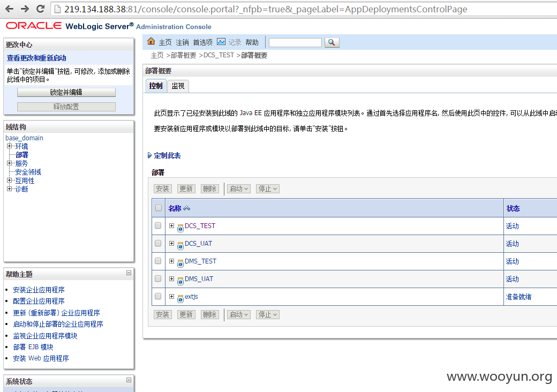
Task: Click the DMS_UAT deployment icon
Action: (x=180, y=281)
